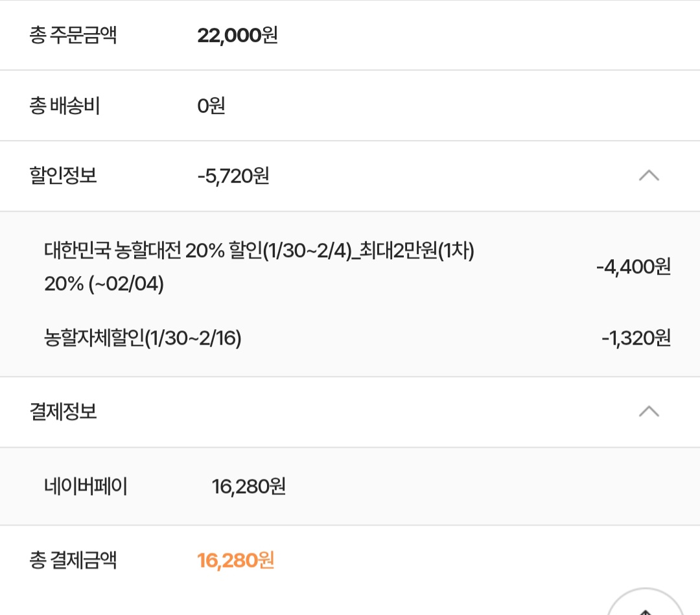Click the 총 결제금액 label
700x615 pixels.
(73, 560)
